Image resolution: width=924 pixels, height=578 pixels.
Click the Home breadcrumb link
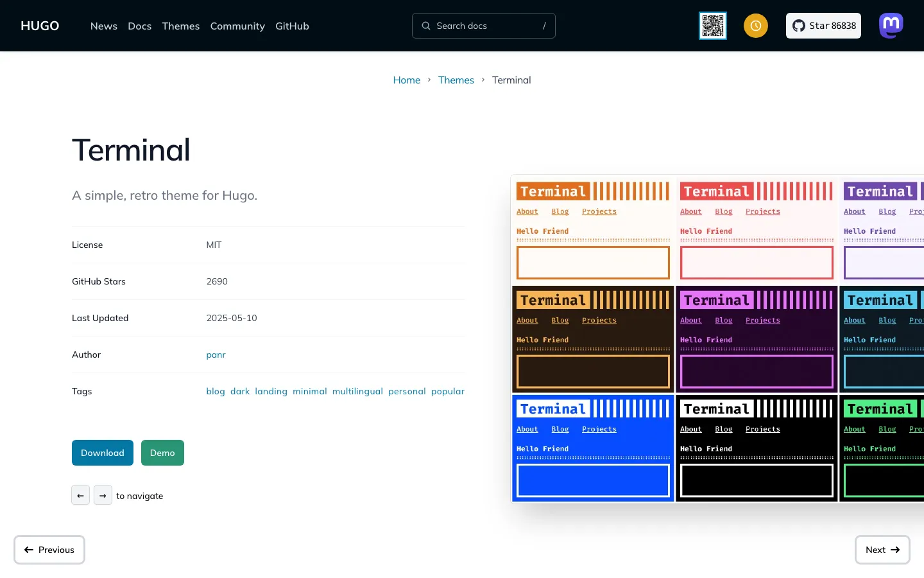[407, 80]
